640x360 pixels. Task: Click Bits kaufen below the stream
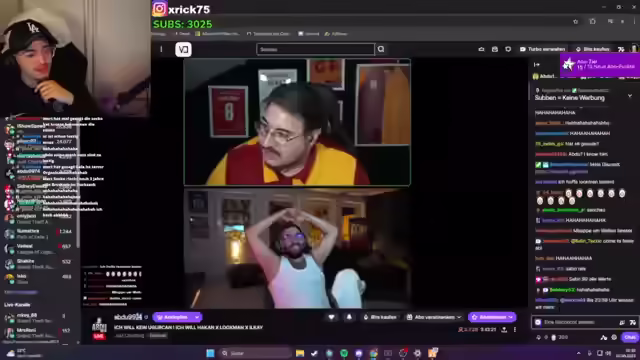(x=380, y=317)
